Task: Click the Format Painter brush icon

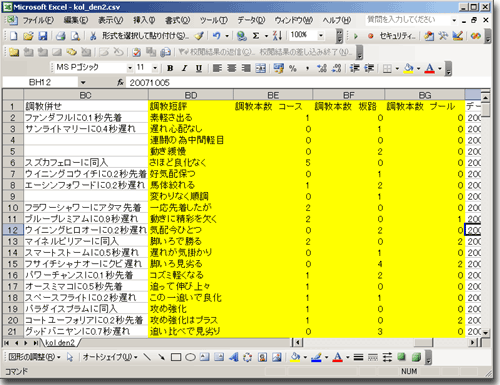Action: (199, 35)
